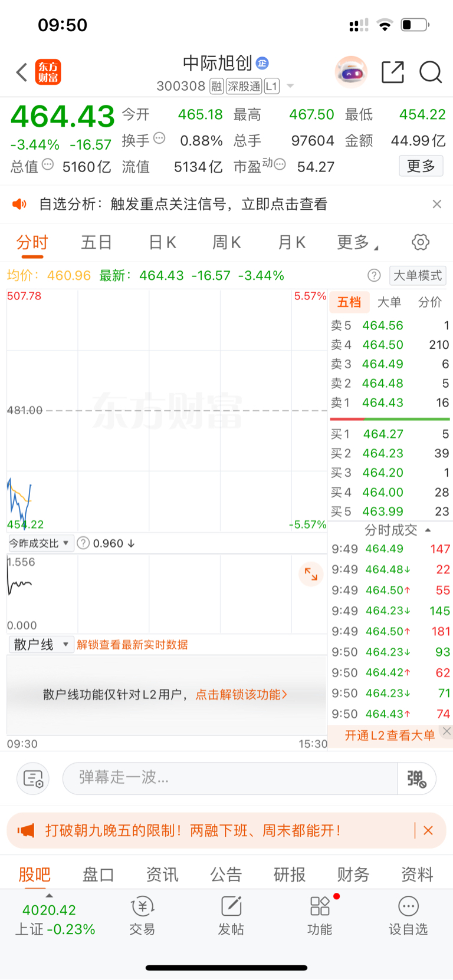Viewport: 453px width, 980px height.
Task: Switch to the 资讯 tab
Action: (162, 875)
